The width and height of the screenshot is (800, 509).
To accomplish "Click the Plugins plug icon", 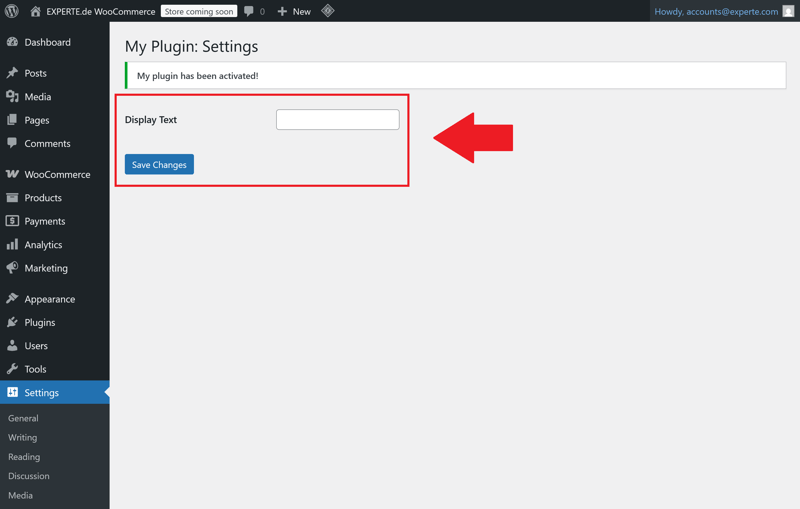I will [12, 322].
